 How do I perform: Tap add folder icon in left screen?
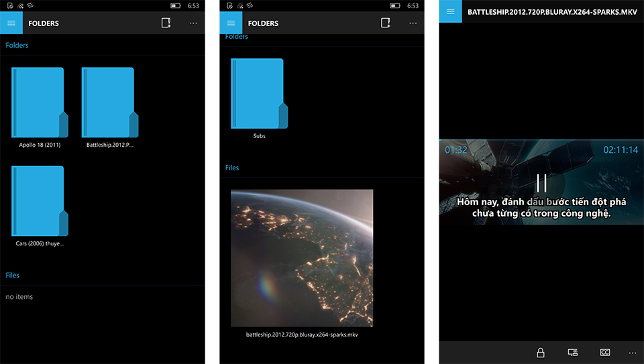(x=166, y=23)
